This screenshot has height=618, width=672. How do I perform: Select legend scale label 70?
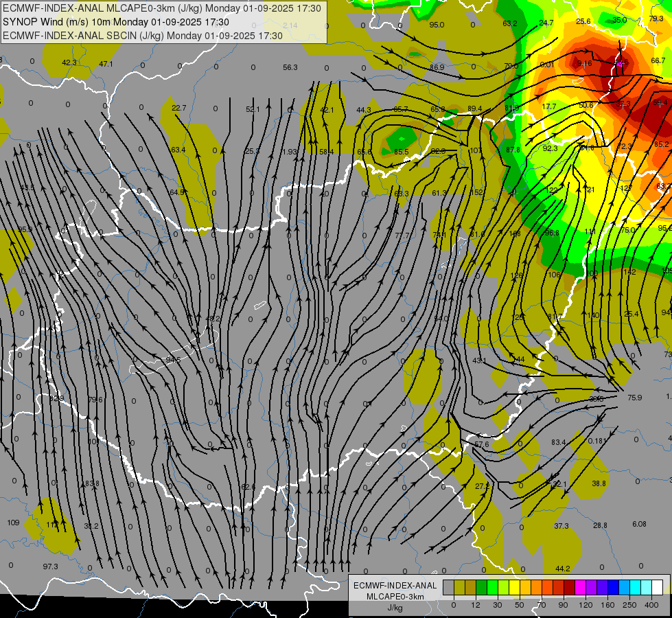pyautogui.click(x=542, y=605)
